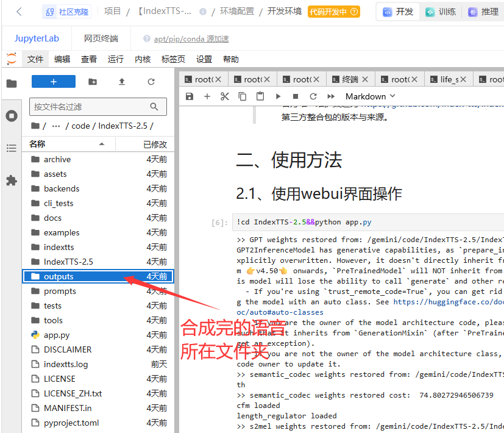Switch to the 开发 mode tab

[398, 12]
